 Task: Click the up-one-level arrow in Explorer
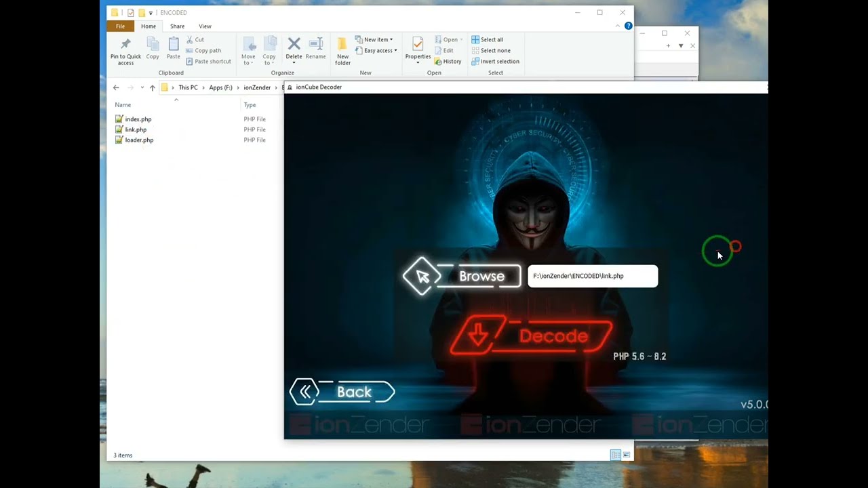153,87
